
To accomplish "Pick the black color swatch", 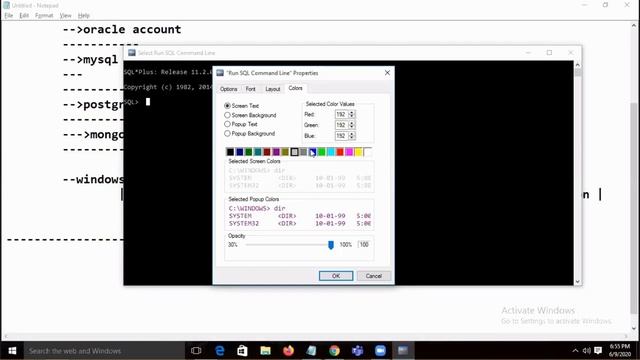I will [x=230, y=152].
